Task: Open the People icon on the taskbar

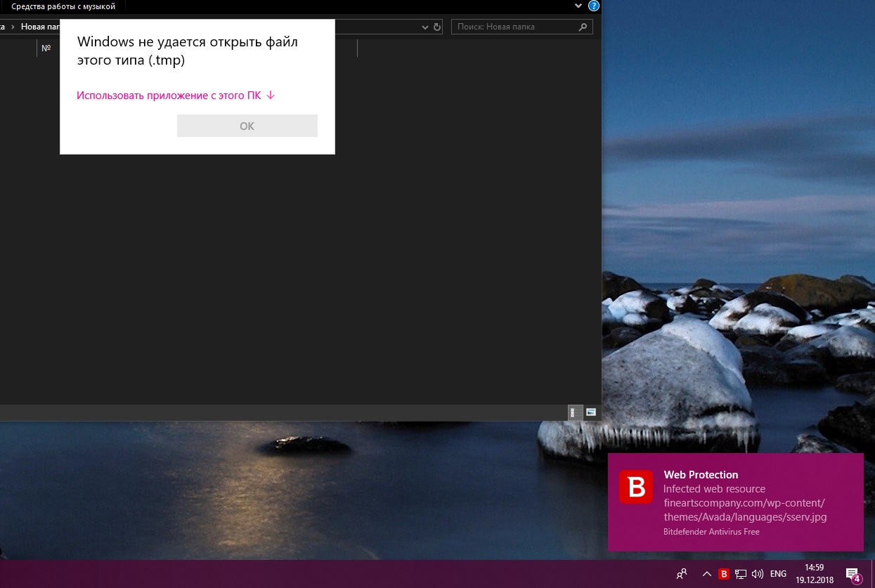Action: pyautogui.click(x=681, y=574)
